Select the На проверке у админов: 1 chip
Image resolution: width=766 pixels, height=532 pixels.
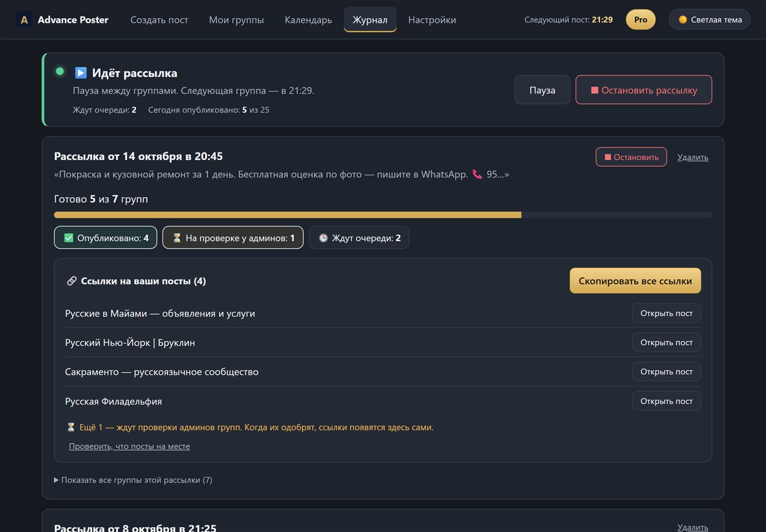(x=233, y=238)
